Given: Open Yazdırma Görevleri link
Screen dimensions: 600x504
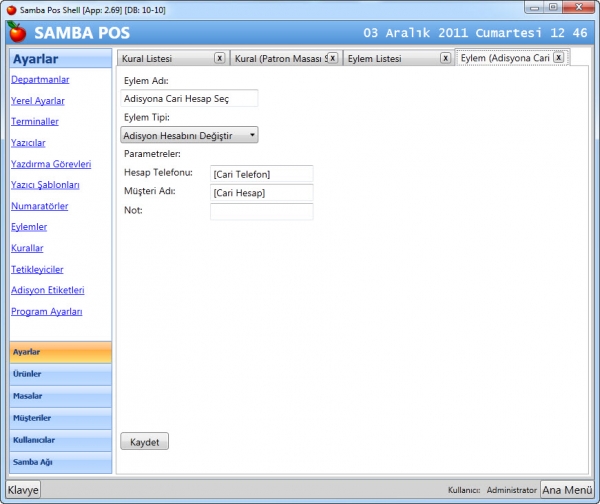Looking at the screenshot, I should (x=51, y=164).
